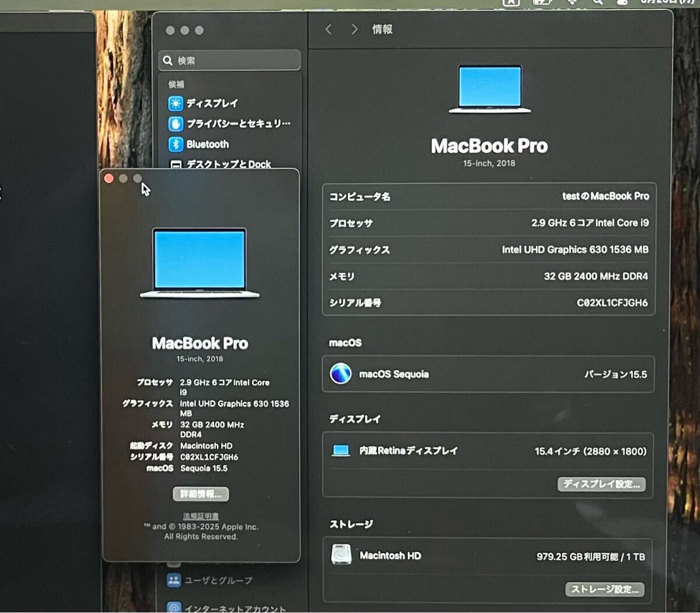700x613 pixels.
Task: Click the 'バージョン15.5' text
Action: [615, 374]
